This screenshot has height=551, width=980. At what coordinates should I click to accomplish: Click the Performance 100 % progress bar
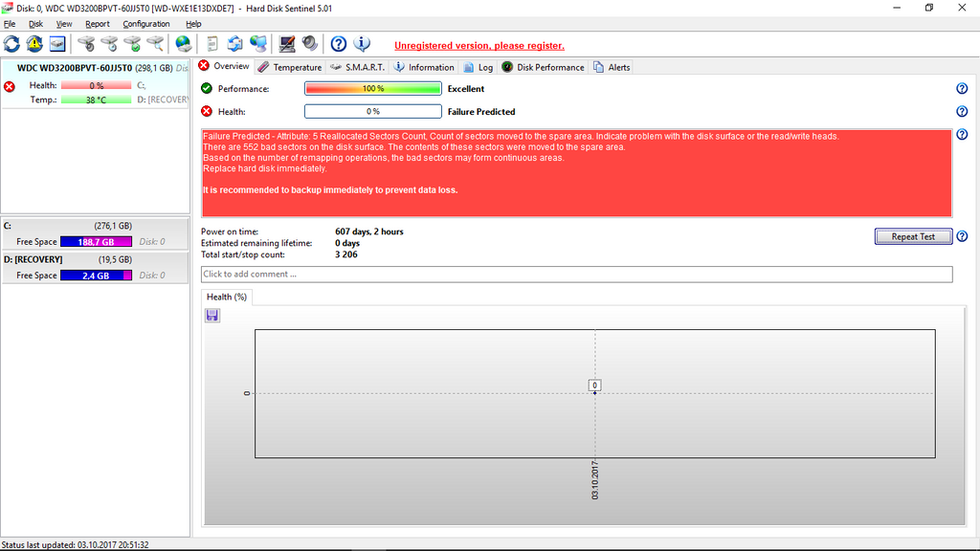(373, 89)
